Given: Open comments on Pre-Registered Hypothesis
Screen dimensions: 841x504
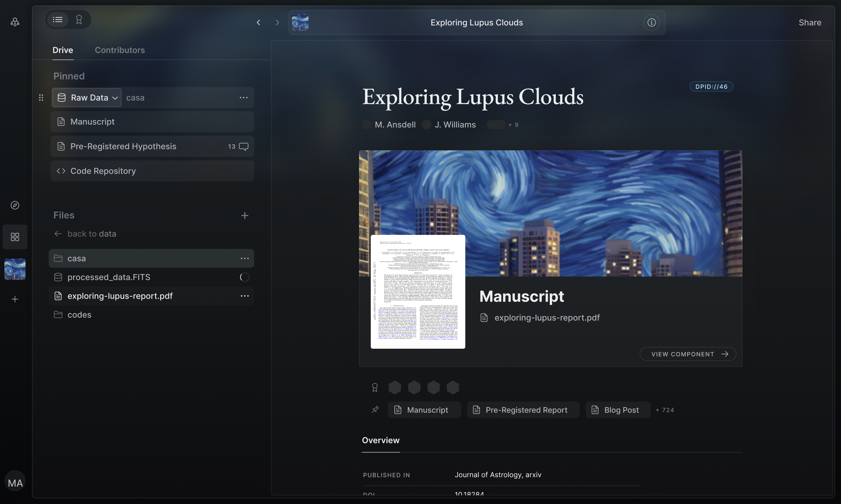Looking at the screenshot, I should 243,146.
